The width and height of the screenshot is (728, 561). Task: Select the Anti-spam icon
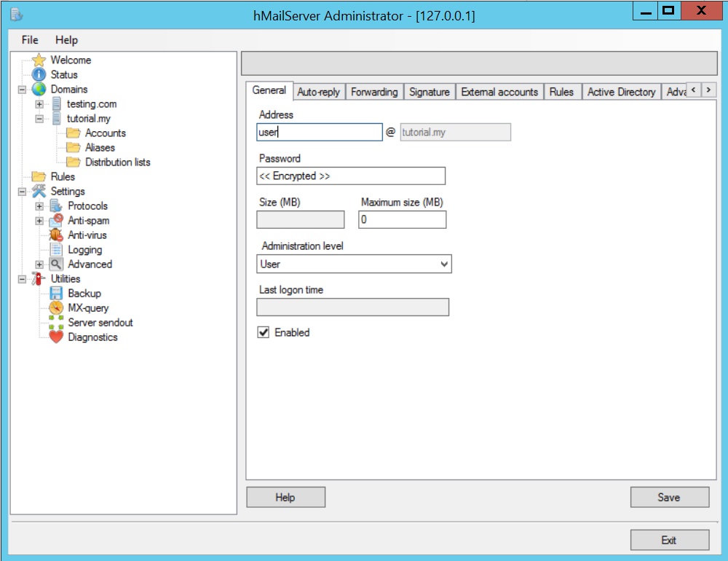coord(56,220)
